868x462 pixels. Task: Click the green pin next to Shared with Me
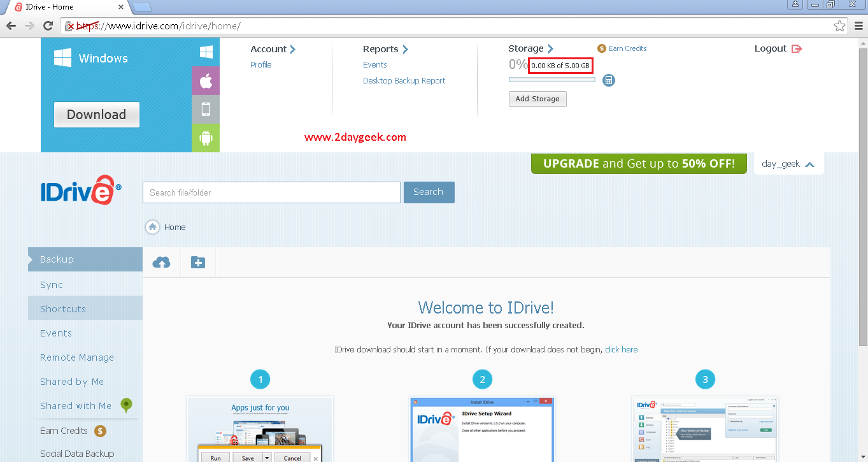click(x=126, y=405)
